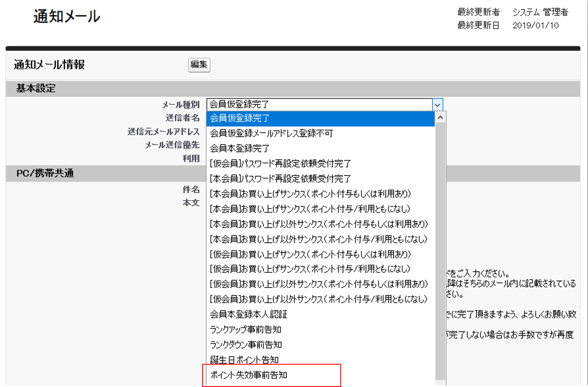
Task: Select 会員仮登録完了 highlighted list option
Action: coord(320,118)
